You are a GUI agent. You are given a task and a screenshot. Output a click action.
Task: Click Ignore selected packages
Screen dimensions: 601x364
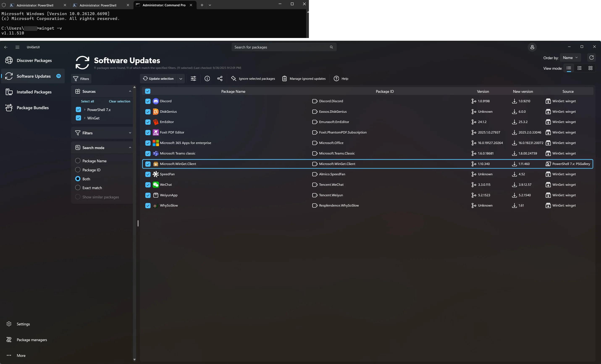coord(253,79)
